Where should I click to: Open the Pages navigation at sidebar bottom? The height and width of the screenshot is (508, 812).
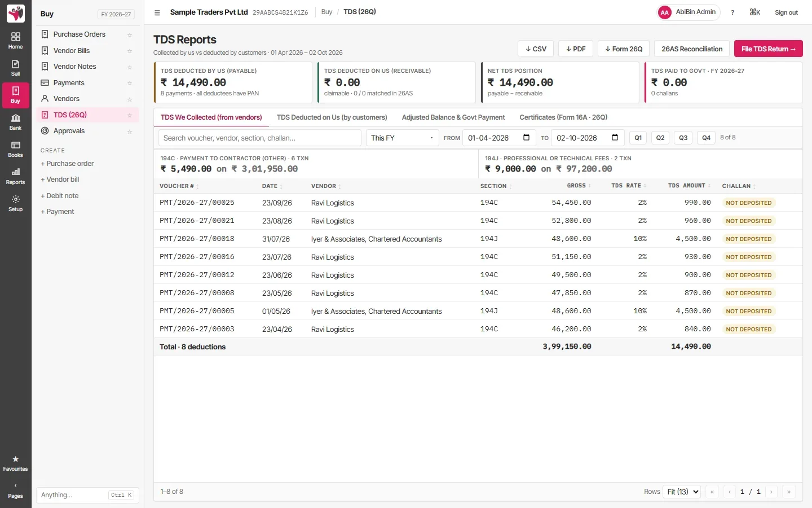coord(15,491)
